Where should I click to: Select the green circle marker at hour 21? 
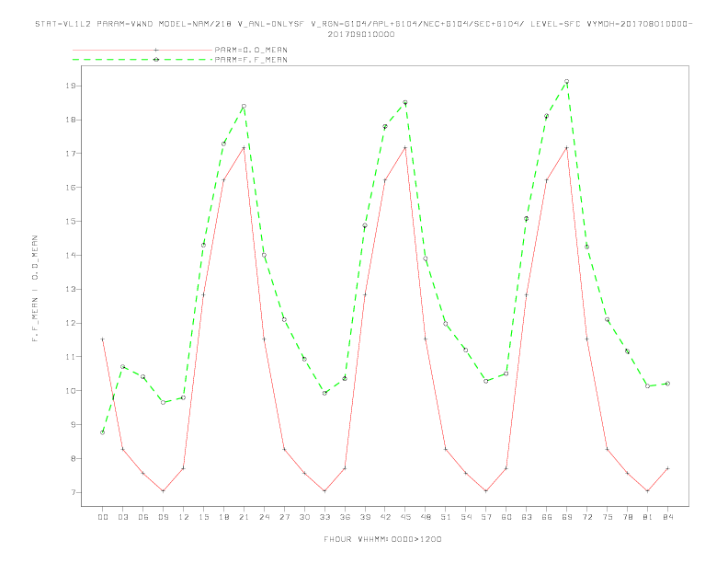click(x=244, y=106)
